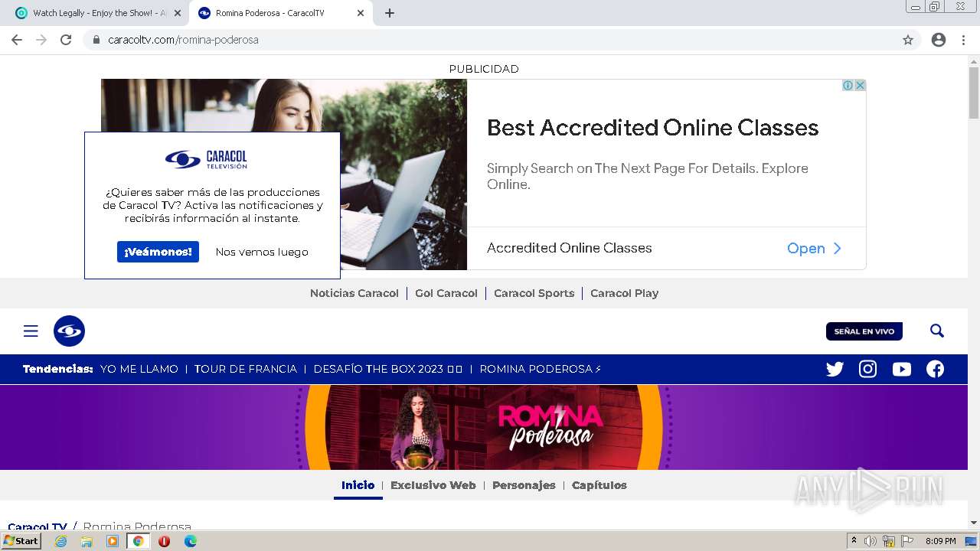The image size is (980, 551).
Task: Visit Caracol's Instagram page
Action: 867,369
